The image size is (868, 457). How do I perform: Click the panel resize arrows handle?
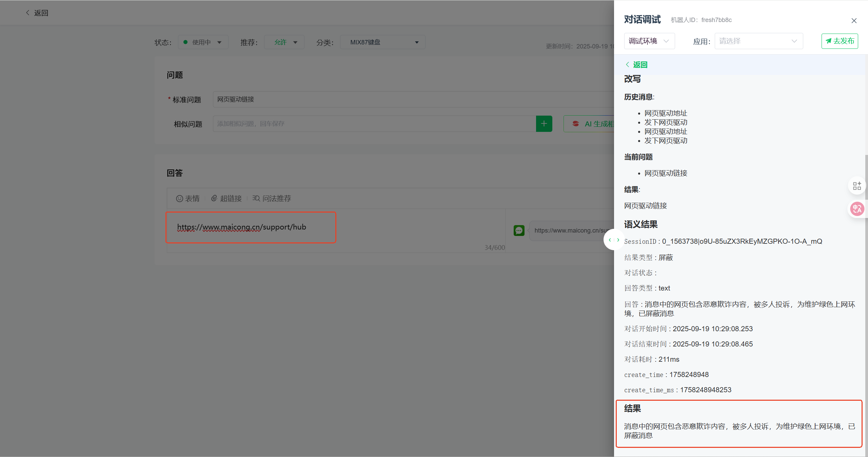pos(614,240)
